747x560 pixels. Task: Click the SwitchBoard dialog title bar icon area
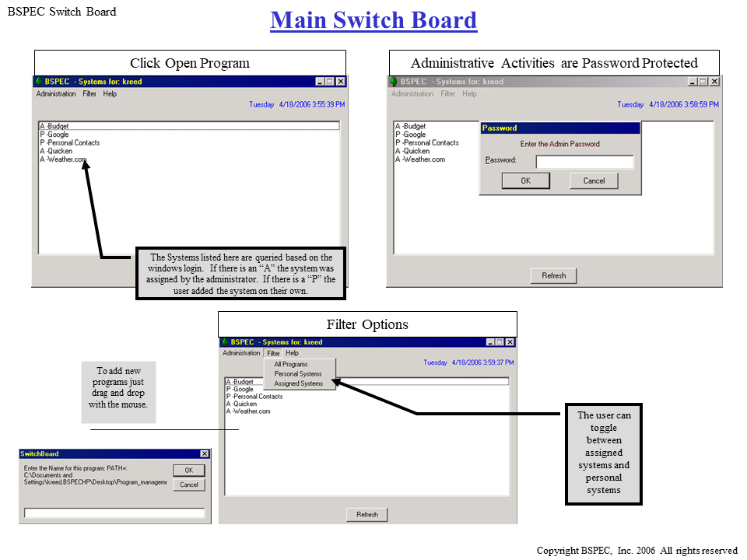pyautogui.click(x=21, y=453)
